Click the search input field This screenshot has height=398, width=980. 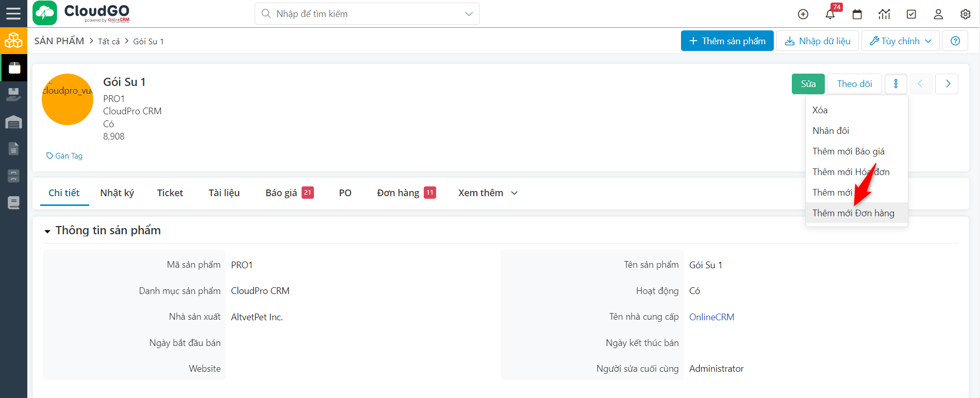pos(367,14)
